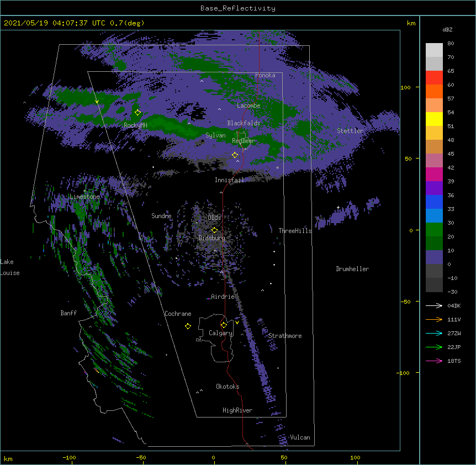Click the white asterisk marker east of Innisfail

coord(277,167)
